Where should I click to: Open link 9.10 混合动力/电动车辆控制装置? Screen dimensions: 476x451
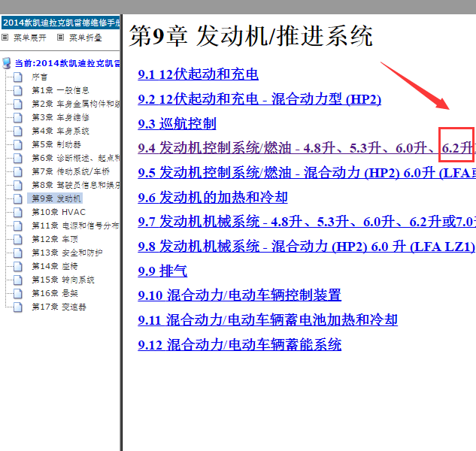coord(240,295)
